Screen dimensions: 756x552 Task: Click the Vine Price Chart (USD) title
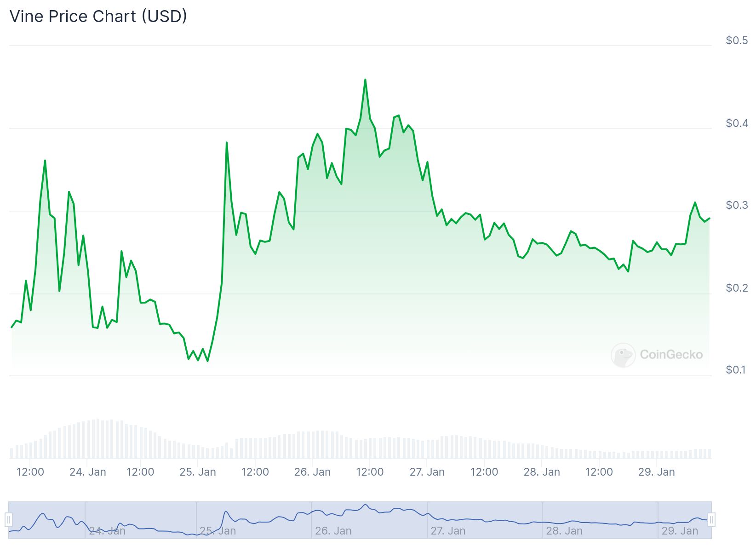(x=98, y=17)
